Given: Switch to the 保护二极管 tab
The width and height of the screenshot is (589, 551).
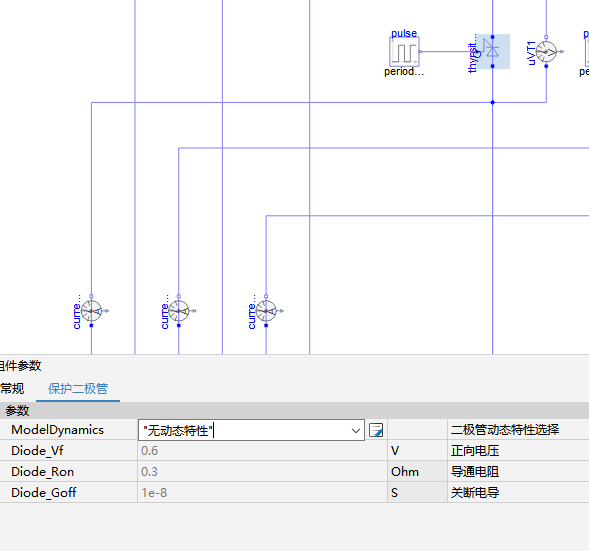Looking at the screenshot, I should click(x=78, y=388).
